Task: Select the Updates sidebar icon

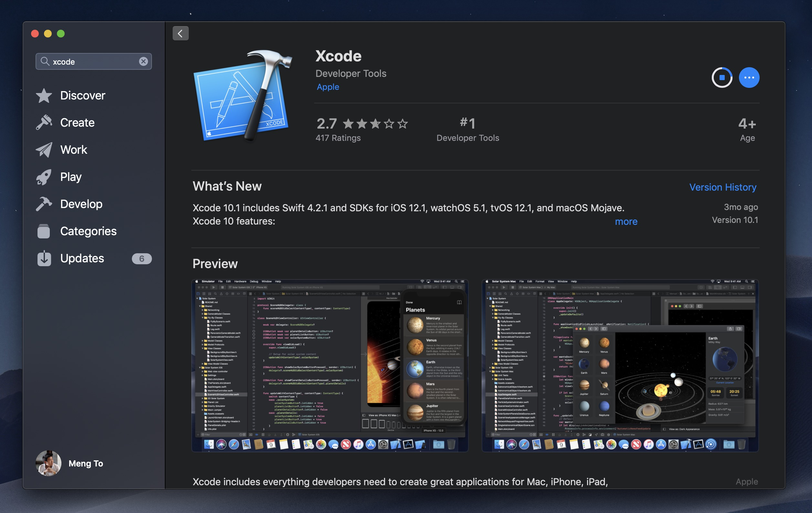Action: 45,258
